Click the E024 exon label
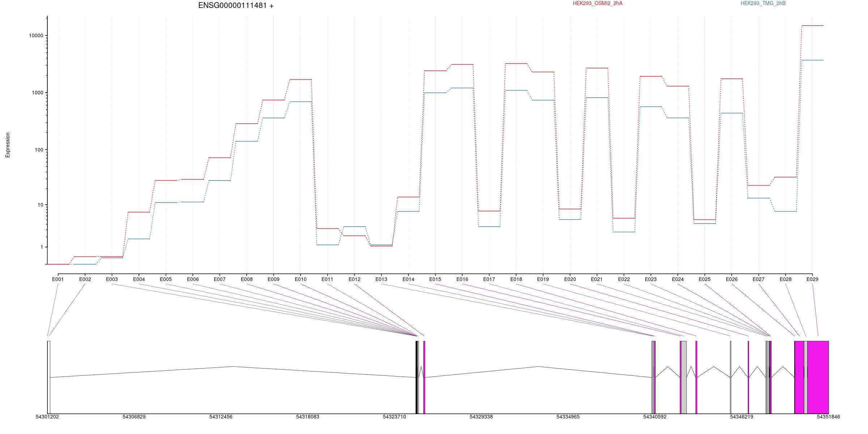This screenshot has width=868, height=434. [678, 279]
